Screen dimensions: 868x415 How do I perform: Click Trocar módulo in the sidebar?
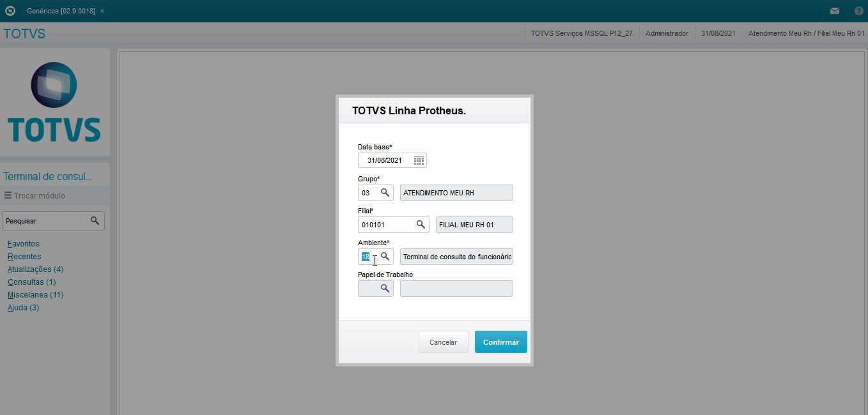(x=40, y=195)
